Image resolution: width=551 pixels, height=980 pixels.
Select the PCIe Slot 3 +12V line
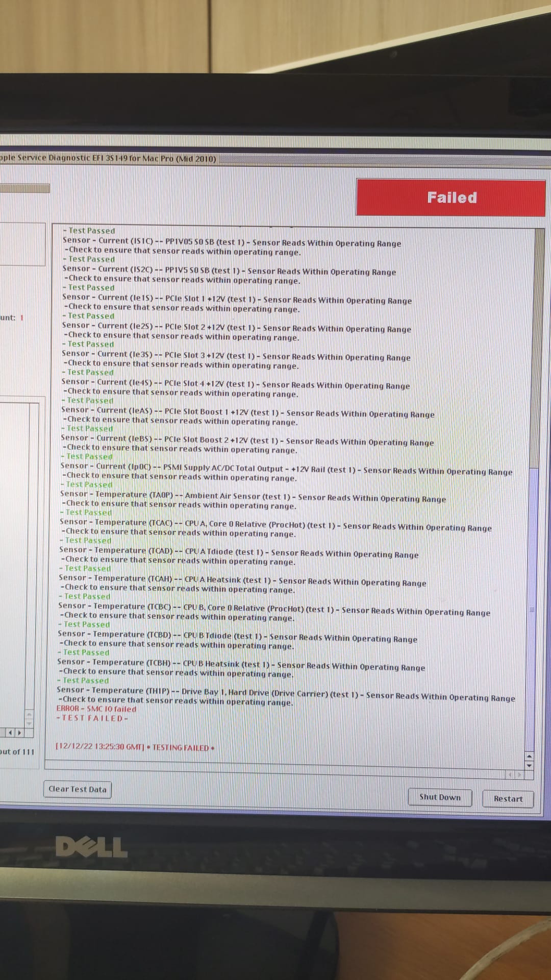click(236, 355)
